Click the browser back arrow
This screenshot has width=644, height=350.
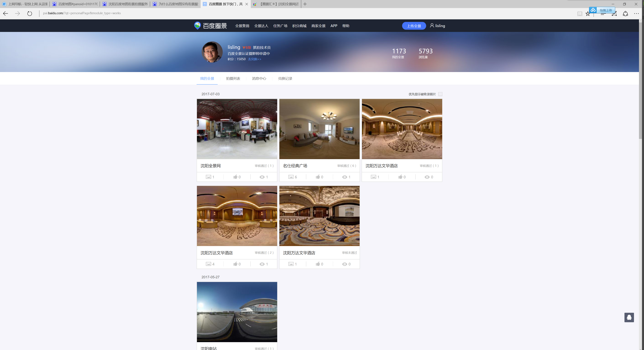point(6,14)
